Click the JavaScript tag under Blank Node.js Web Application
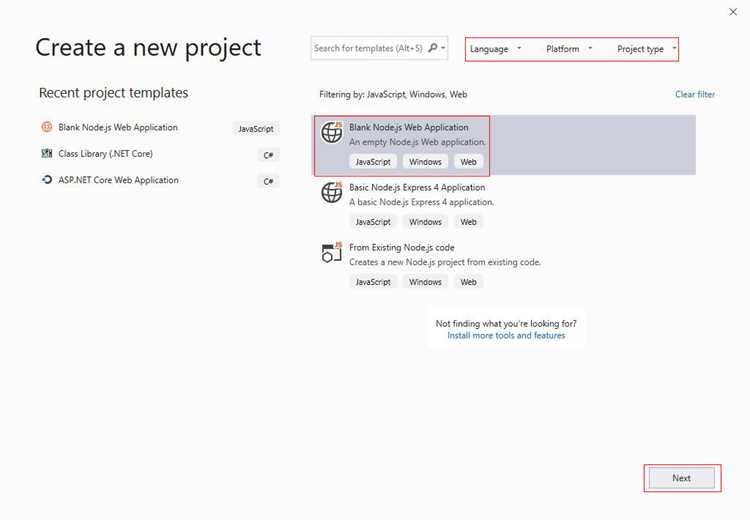750x520 pixels. 373,162
